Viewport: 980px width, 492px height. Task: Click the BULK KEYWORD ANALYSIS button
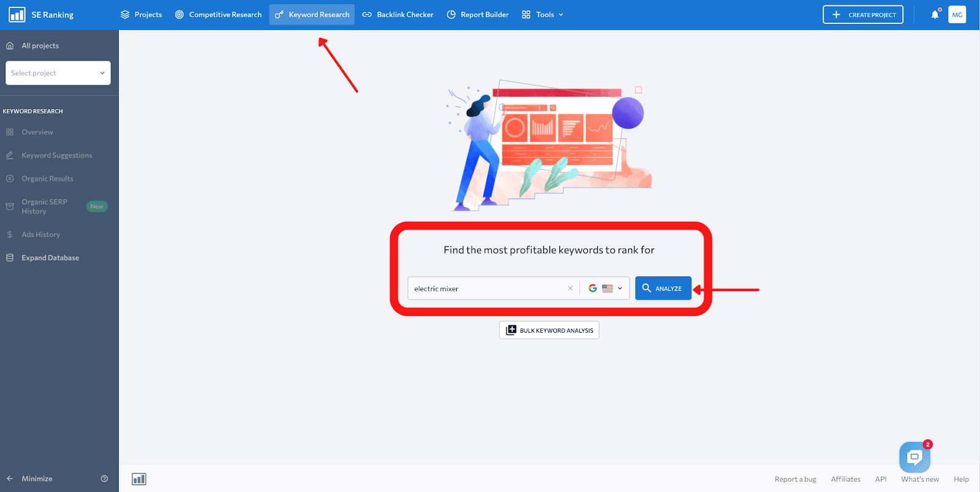[549, 330]
